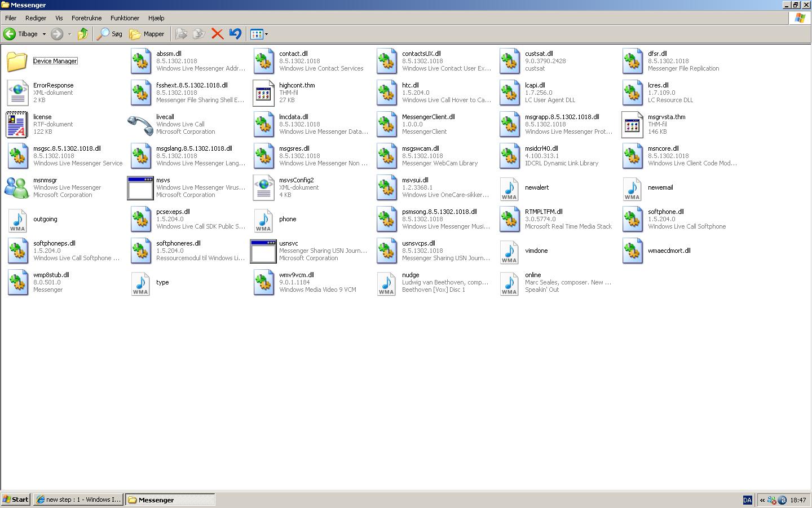Viewport: 812px width, 508px height.
Task: Click file name wmv9vcm.dll
Action: 296,275
